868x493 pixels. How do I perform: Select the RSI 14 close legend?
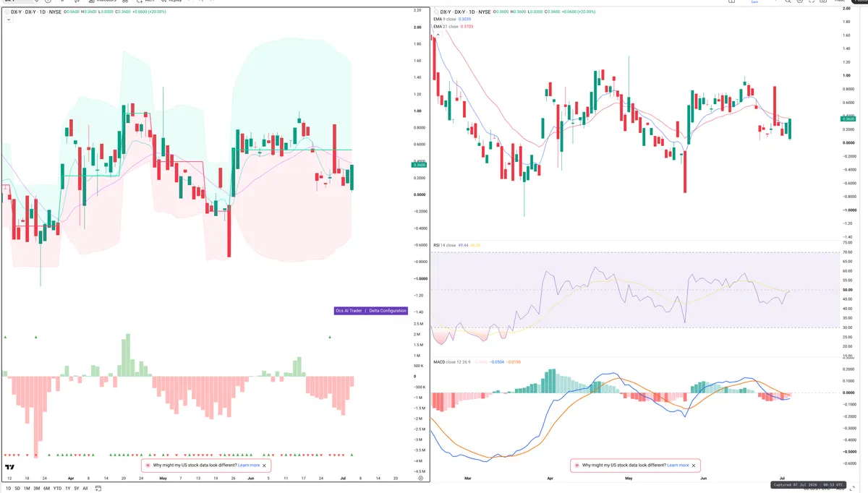coord(444,246)
